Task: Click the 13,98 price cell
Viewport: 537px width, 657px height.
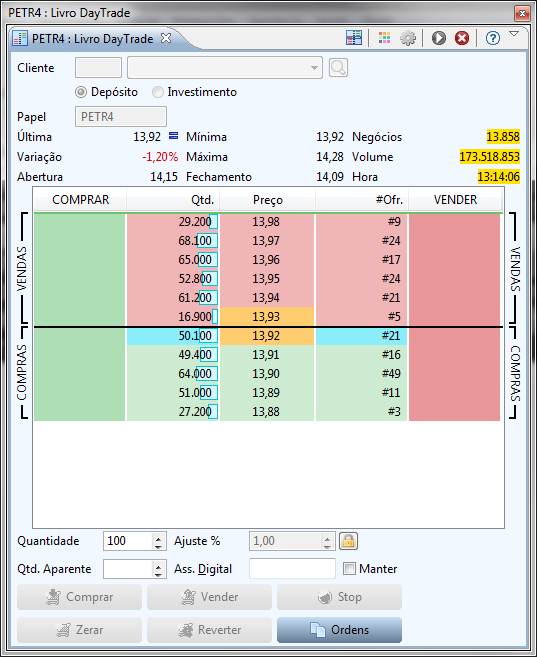Action: [267, 222]
